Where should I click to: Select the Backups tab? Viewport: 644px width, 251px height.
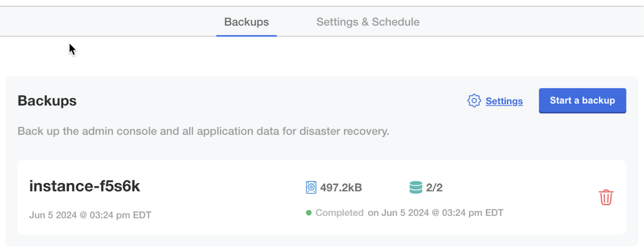pos(246,22)
